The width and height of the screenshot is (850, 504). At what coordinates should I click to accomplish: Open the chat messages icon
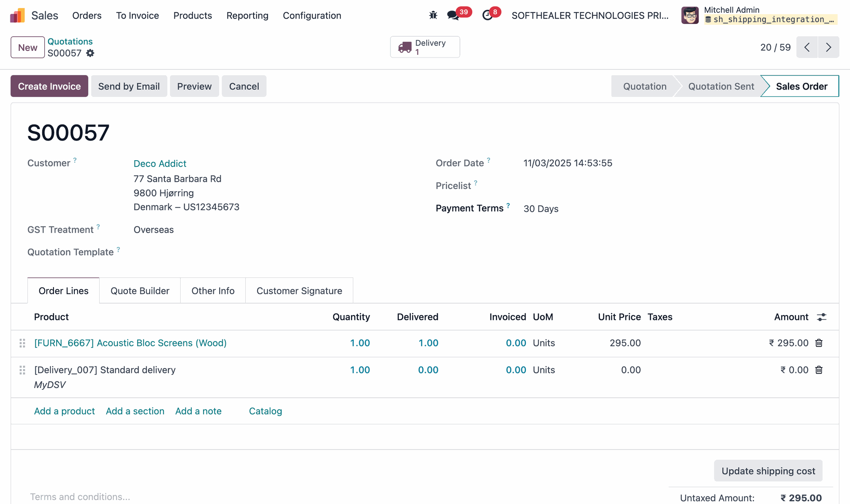click(452, 15)
